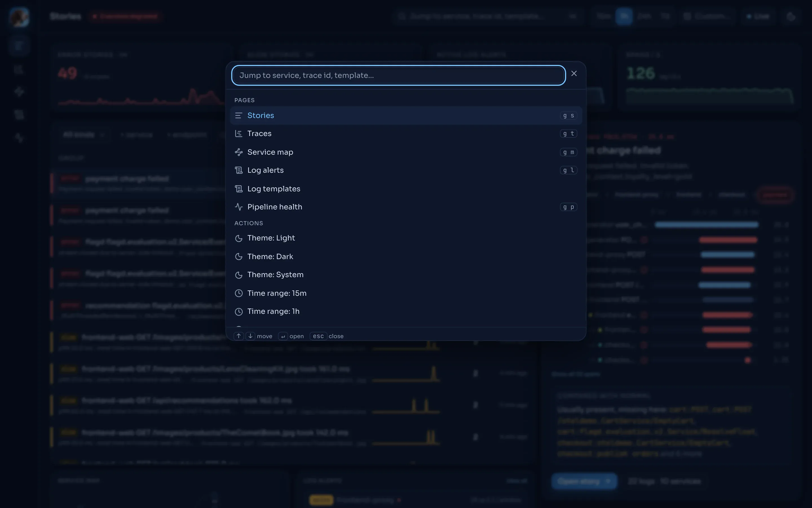Viewport: 812px width, 508px height.
Task: Click the 'g t' shortcut badge
Action: (568, 134)
